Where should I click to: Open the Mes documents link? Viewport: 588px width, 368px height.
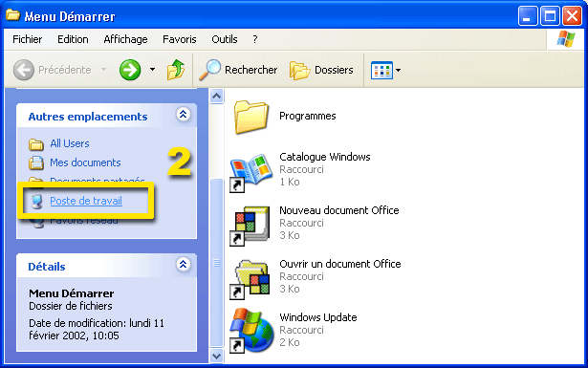coord(85,162)
